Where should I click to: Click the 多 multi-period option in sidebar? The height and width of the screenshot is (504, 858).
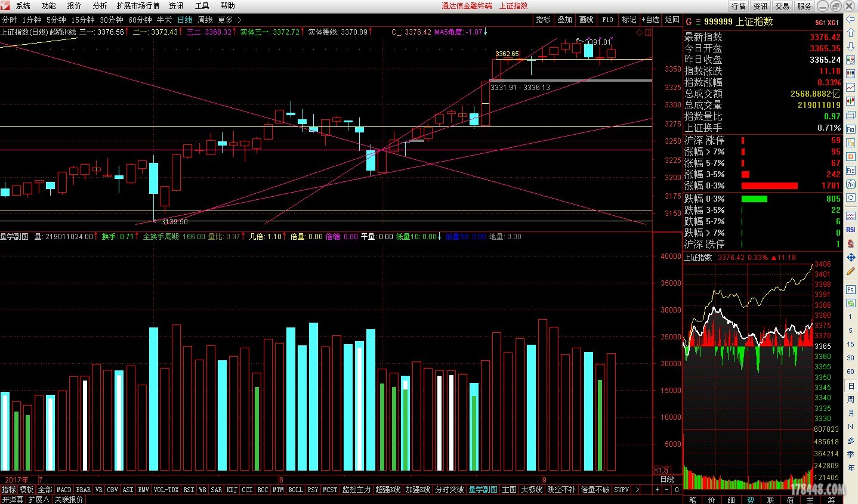(851, 440)
